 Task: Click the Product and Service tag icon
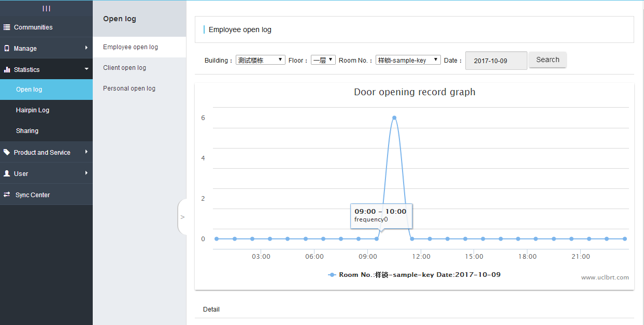coord(7,152)
